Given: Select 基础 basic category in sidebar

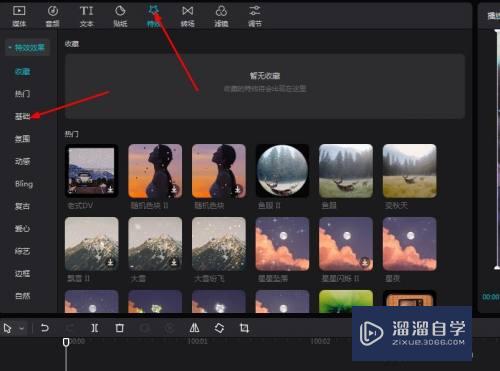Looking at the screenshot, I should tap(22, 116).
